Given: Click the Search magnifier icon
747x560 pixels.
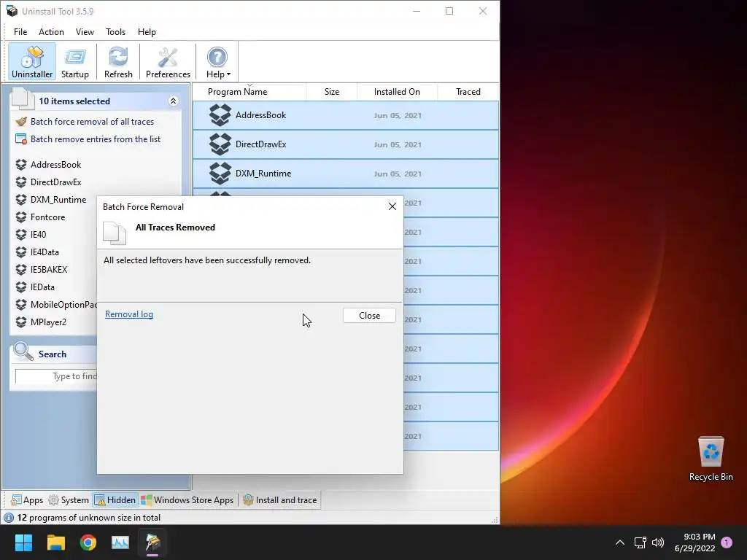Looking at the screenshot, I should (23, 352).
